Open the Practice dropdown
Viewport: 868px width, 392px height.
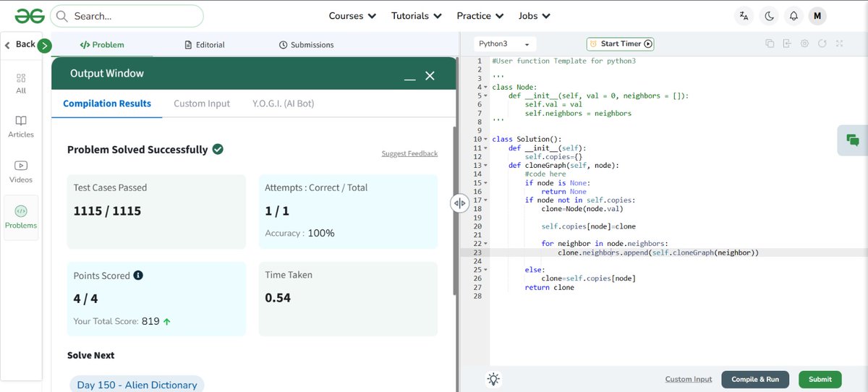[480, 16]
